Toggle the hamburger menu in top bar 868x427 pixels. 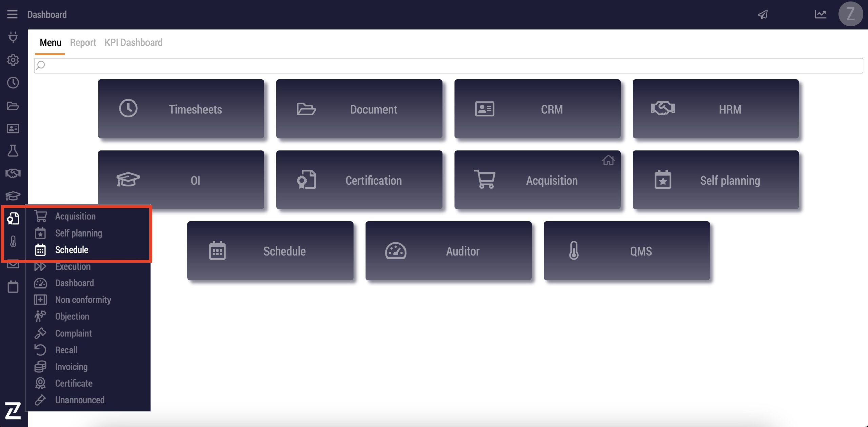(12, 14)
